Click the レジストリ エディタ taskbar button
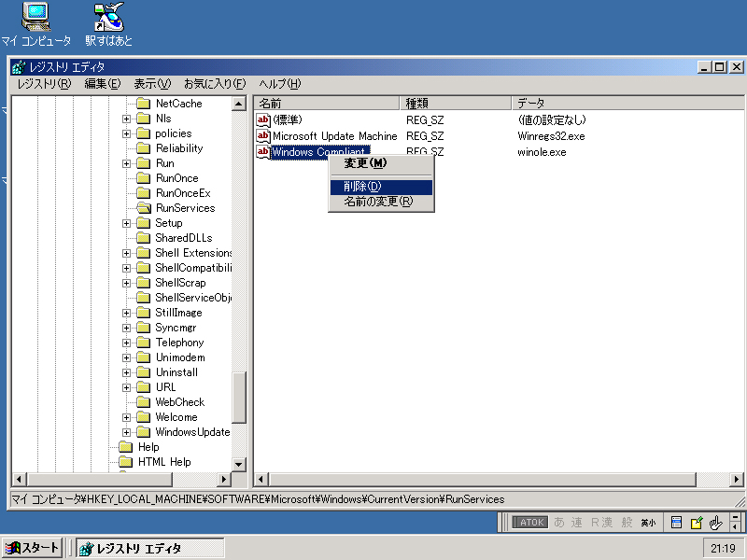747x560 pixels. [x=149, y=548]
